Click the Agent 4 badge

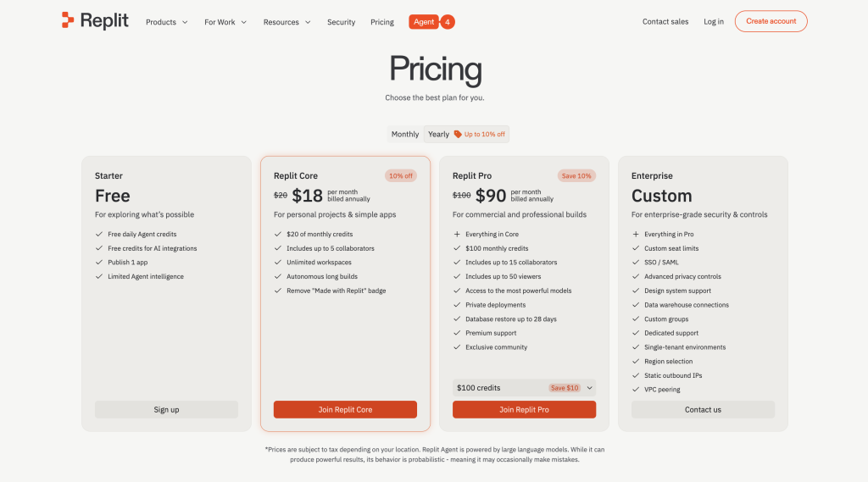[x=431, y=21]
